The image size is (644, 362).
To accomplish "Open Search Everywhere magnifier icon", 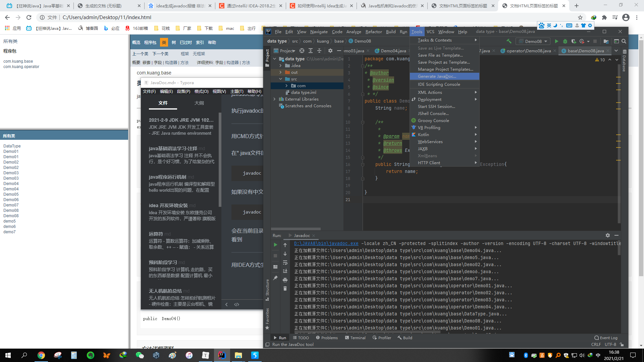I will [x=624, y=42].
